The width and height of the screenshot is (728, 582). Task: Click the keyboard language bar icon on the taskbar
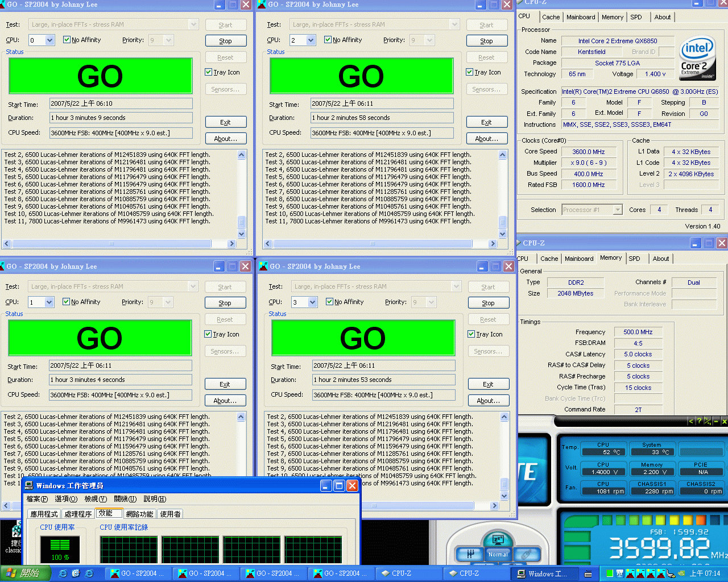[x=588, y=573]
